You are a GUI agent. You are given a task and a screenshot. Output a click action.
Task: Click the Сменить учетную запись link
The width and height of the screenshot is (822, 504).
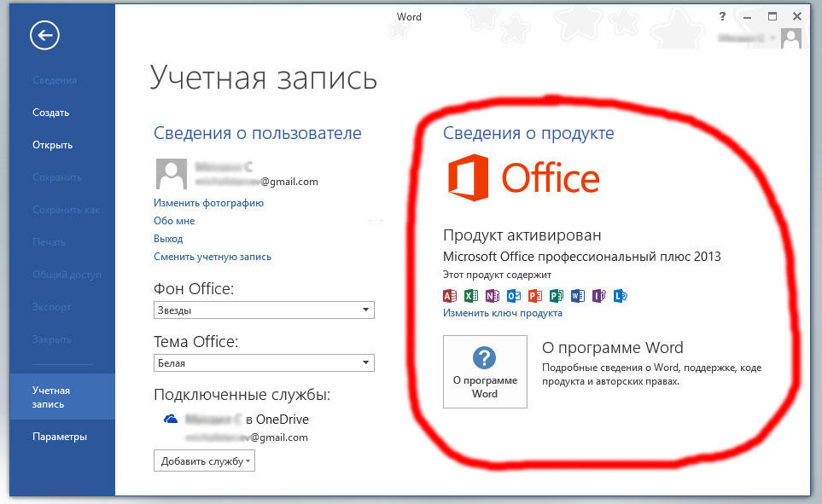[213, 257]
